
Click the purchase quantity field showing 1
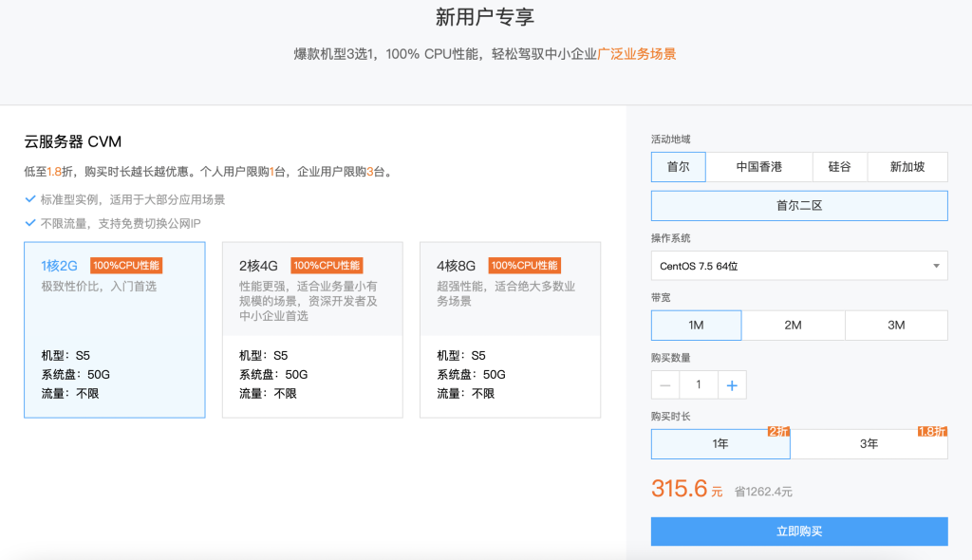[699, 385]
